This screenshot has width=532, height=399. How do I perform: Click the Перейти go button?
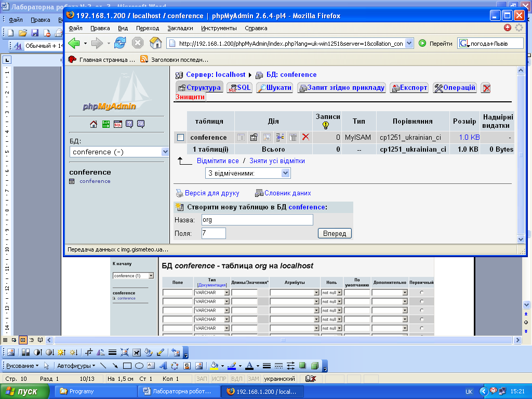click(436, 44)
